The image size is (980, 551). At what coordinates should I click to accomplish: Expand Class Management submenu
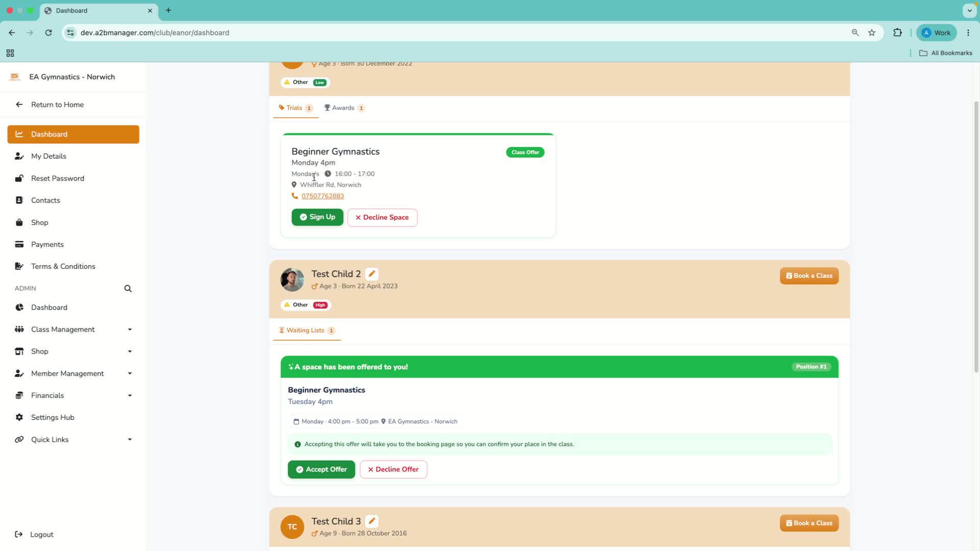click(x=130, y=330)
